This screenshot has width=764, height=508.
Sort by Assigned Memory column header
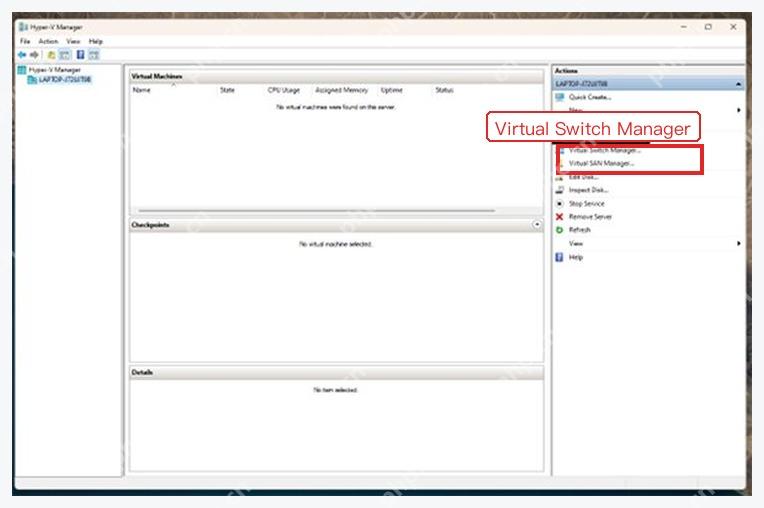(342, 90)
